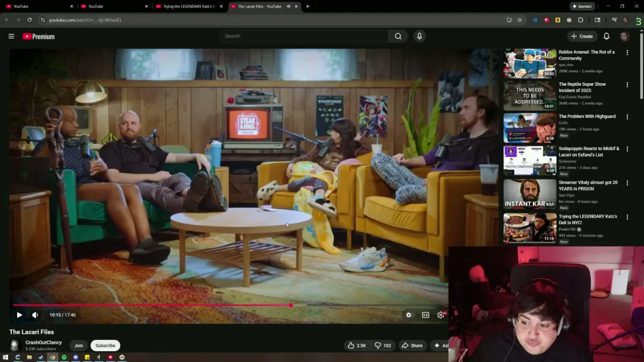Viewport: 644px width, 362px height.
Task: Switch to the Trying the LEGENDARY Katz's tab
Action: coord(185,6)
